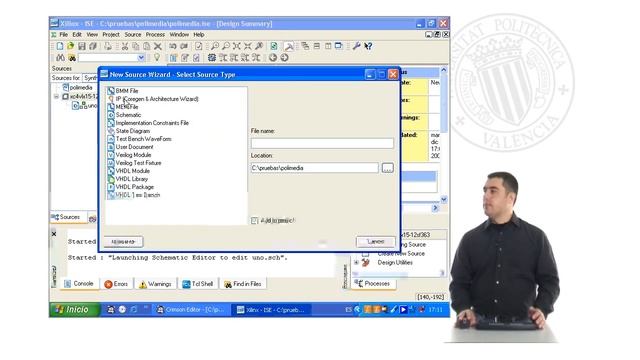Click the Print toolbar icon
The image size is (640, 360).
[x=108, y=46]
